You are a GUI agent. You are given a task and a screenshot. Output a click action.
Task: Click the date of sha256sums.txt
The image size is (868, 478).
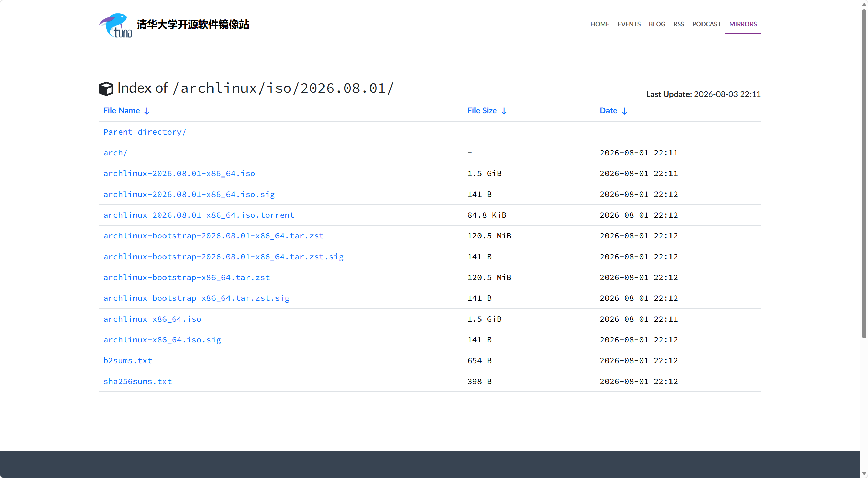coord(639,381)
